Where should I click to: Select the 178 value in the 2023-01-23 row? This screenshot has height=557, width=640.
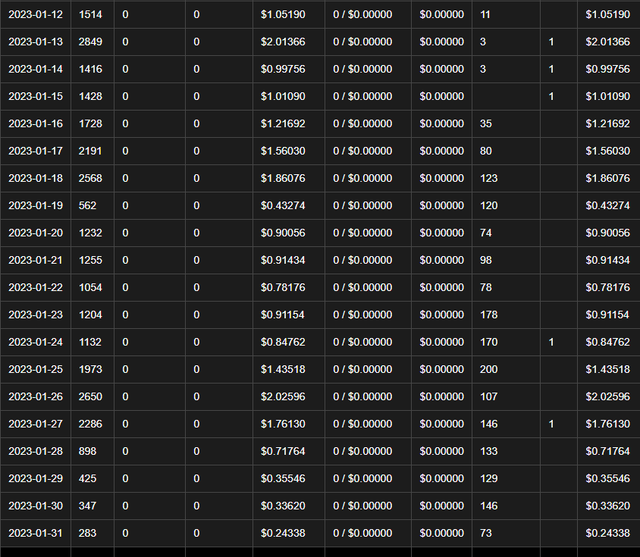pos(489,315)
